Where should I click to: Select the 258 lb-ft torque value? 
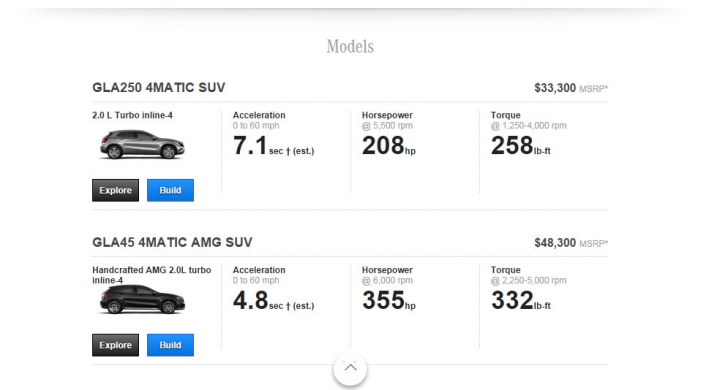(520, 146)
